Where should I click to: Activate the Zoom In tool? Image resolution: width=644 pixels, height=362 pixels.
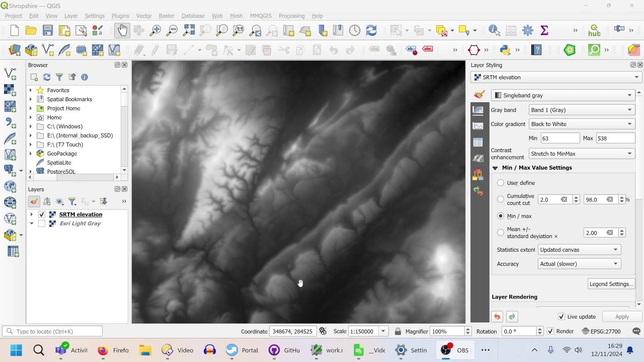[x=155, y=30]
